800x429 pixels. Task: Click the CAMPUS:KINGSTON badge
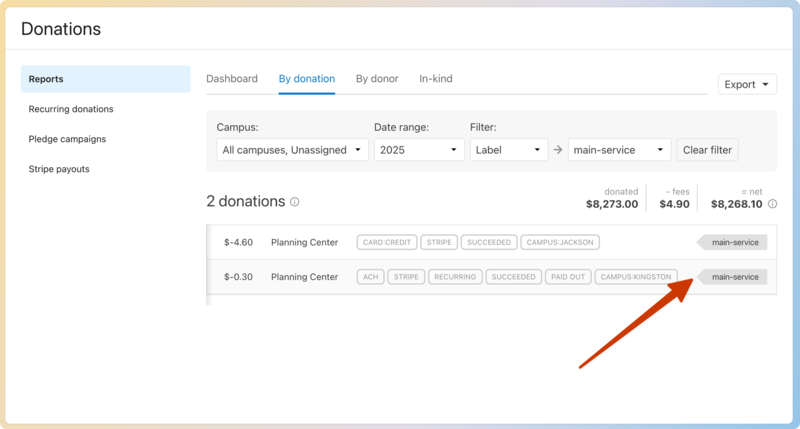[636, 277]
